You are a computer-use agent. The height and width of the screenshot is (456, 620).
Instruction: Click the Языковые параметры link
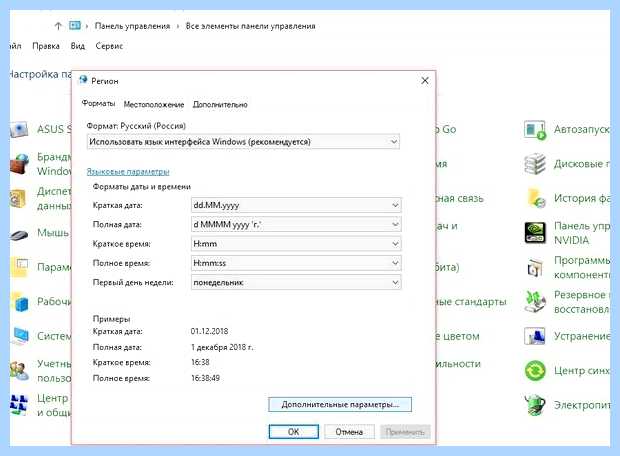click(x=128, y=172)
